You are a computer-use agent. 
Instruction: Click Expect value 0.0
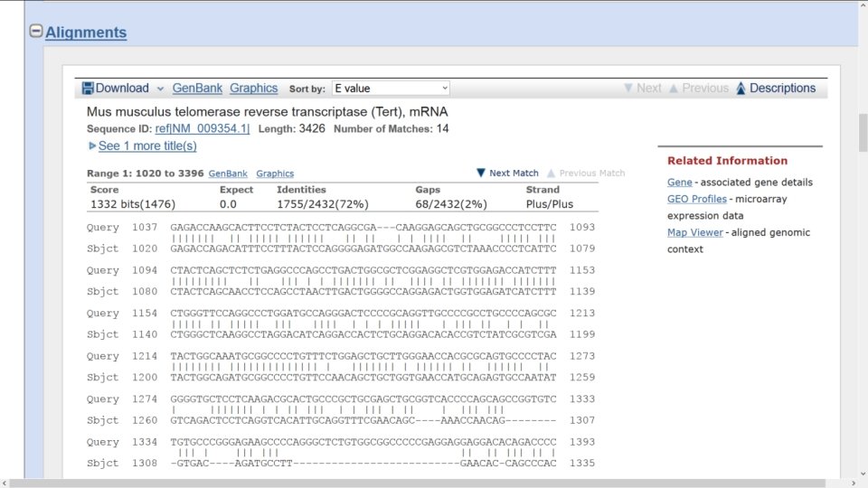228,204
